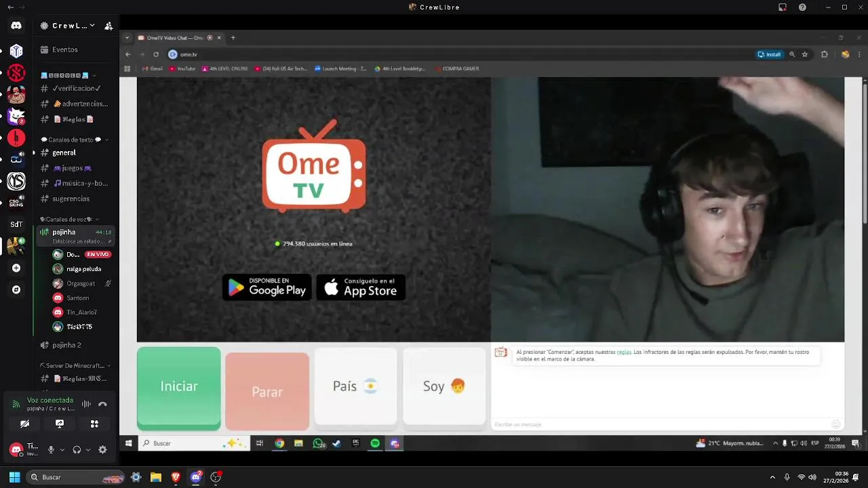Viewport: 868px width, 488px height.
Task: Open Discord direct messages home icon
Action: point(16,26)
